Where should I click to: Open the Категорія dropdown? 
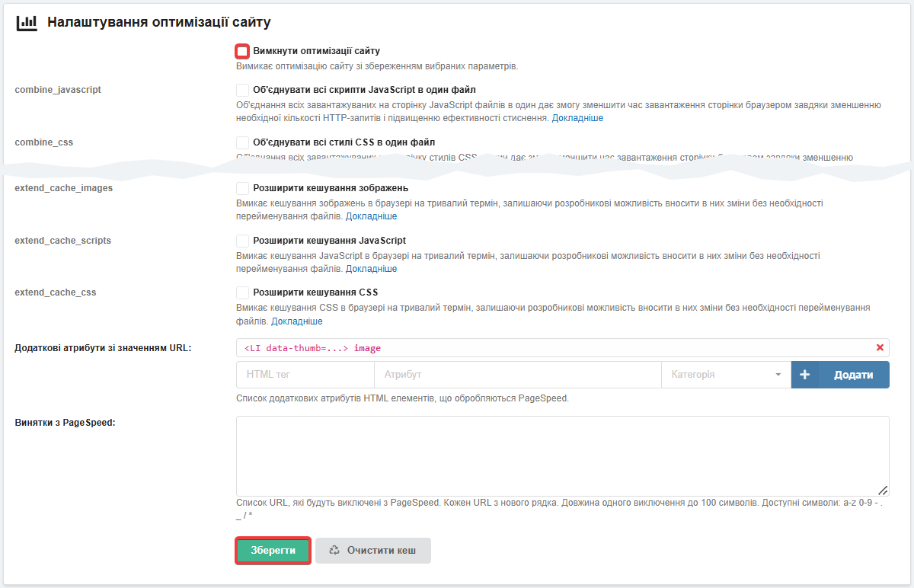[x=726, y=375]
